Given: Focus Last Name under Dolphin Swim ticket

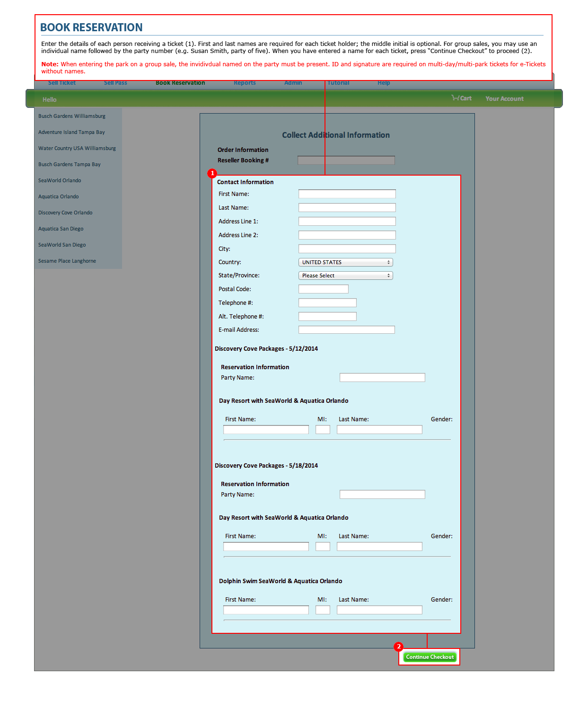Looking at the screenshot, I should point(379,610).
